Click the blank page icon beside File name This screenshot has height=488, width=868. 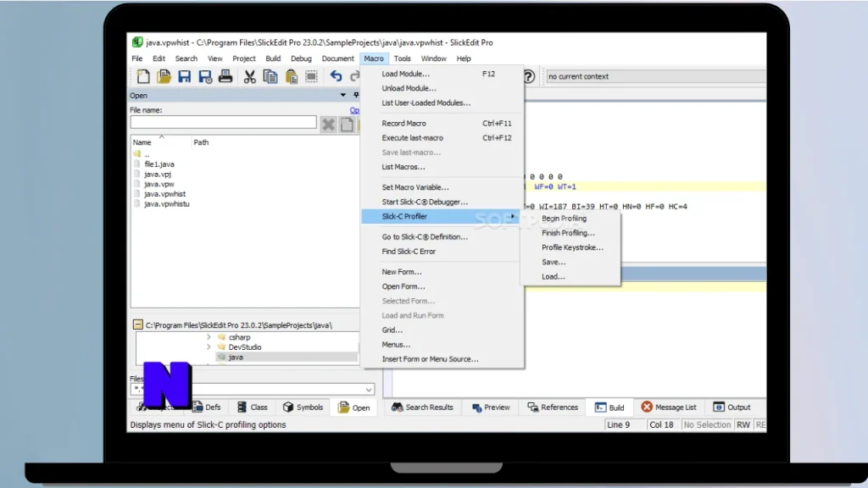point(347,124)
